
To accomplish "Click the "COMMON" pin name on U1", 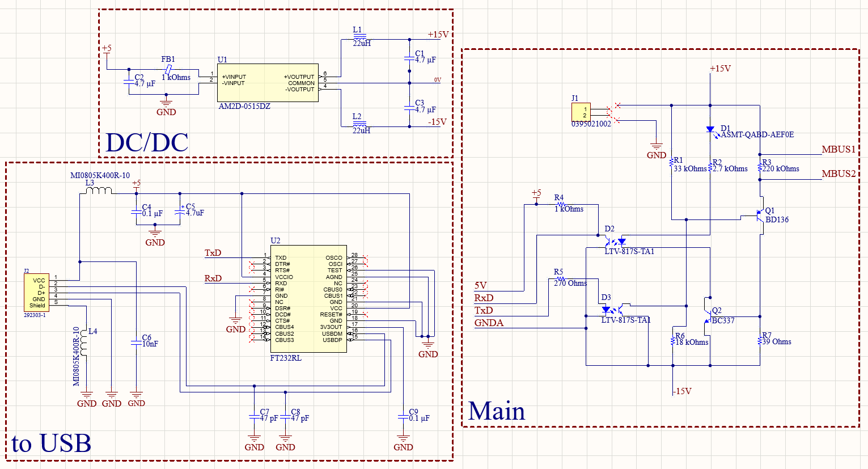I will pos(302,83).
